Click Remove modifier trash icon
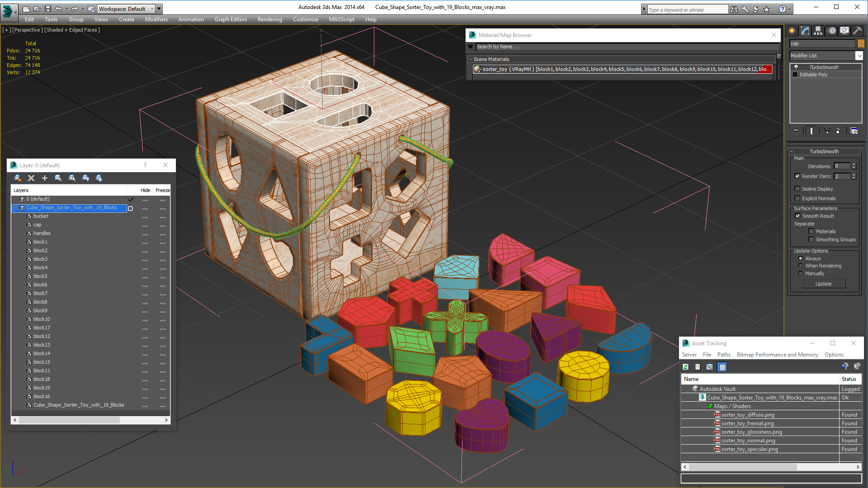 [838, 131]
